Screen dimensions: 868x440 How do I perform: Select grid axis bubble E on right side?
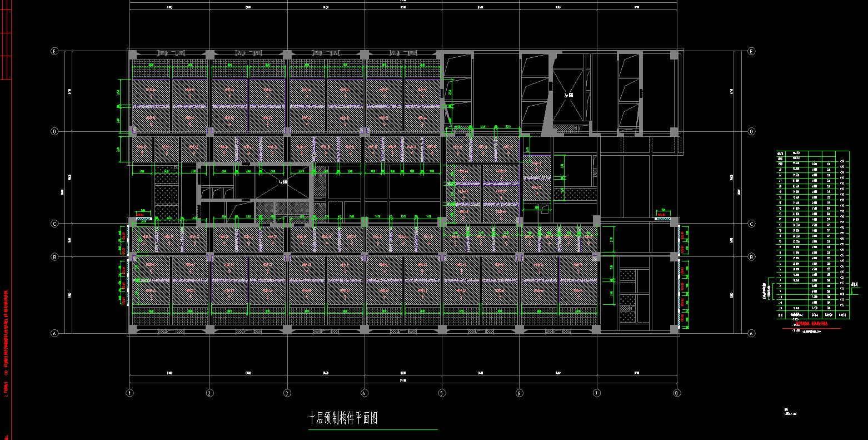pos(751,51)
